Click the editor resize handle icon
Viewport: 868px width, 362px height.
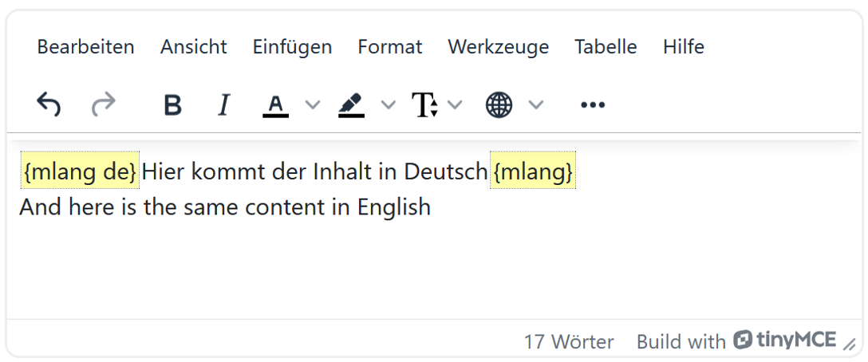pyautogui.click(x=849, y=344)
